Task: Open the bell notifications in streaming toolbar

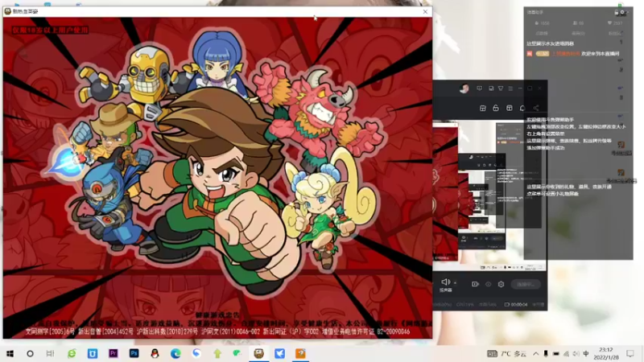Action: (522, 108)
